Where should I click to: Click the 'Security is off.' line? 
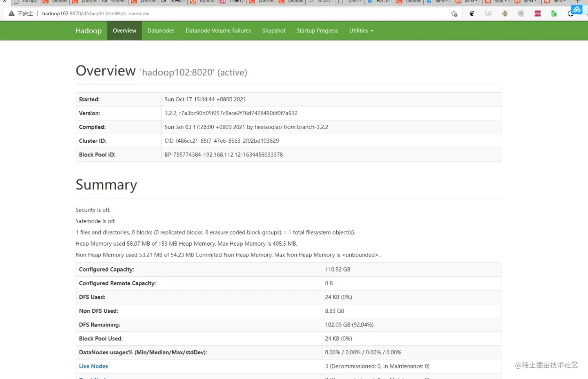point(93,210)
